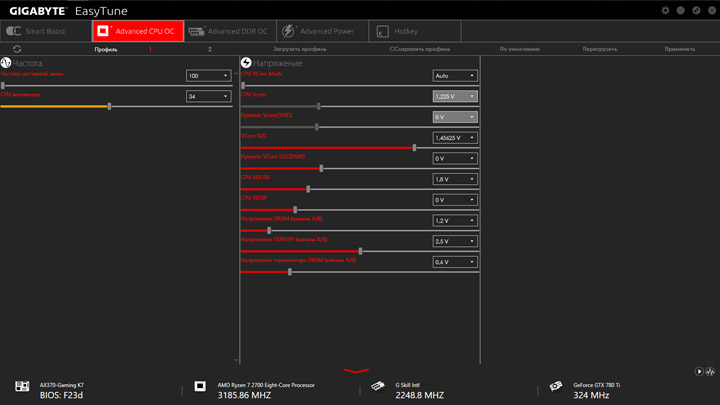Minimize EasyTune with the round title bar button
The width and height of the screenshot is (720, 405).
click(681, 10)
